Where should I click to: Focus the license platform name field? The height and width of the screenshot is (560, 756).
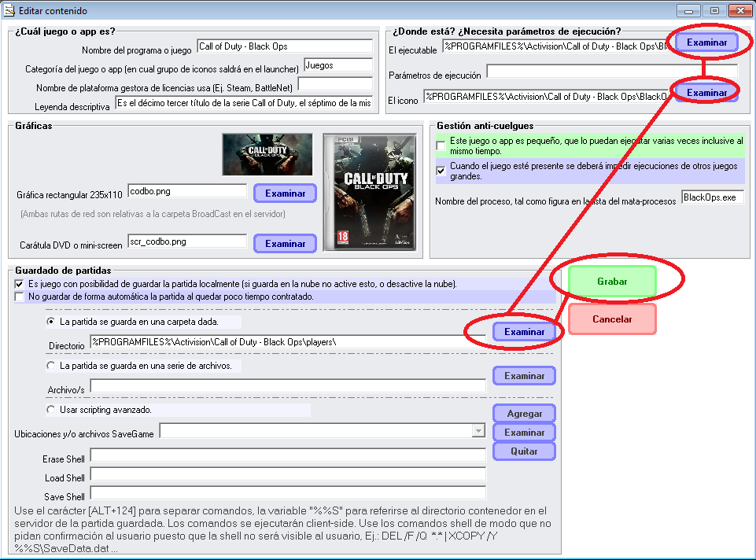[x=335, y=84]
